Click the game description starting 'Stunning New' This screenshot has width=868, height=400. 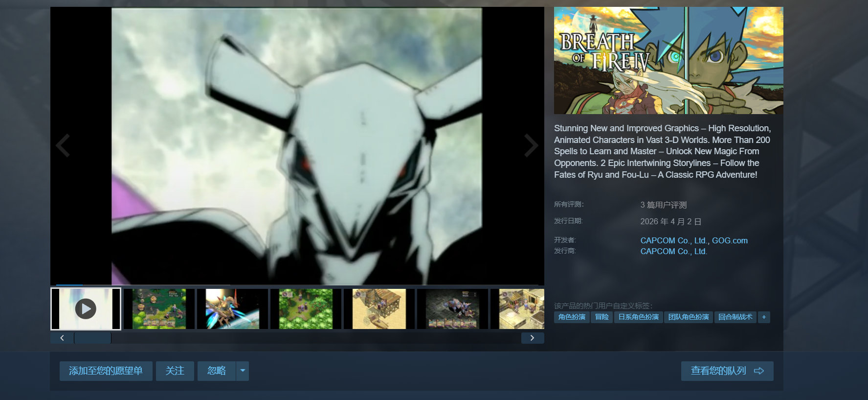coord(663,151)
